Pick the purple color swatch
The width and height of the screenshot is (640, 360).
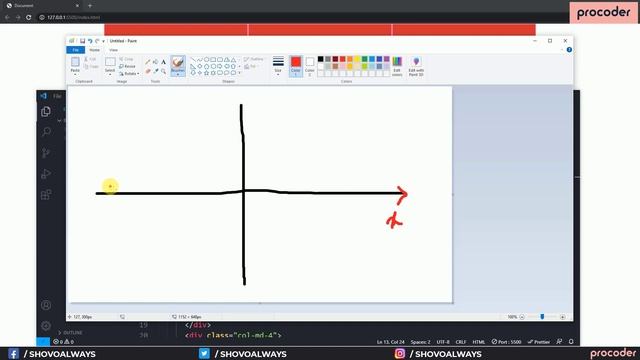click(387, 59)
